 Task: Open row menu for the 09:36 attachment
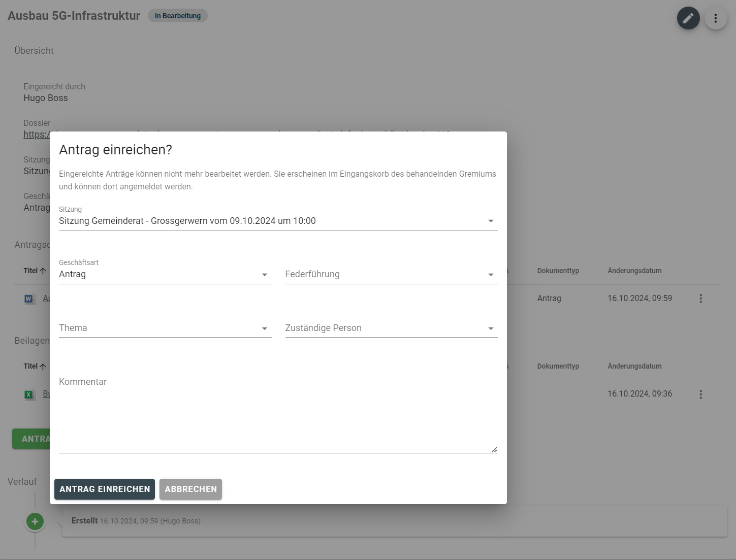tap(700, 394)
